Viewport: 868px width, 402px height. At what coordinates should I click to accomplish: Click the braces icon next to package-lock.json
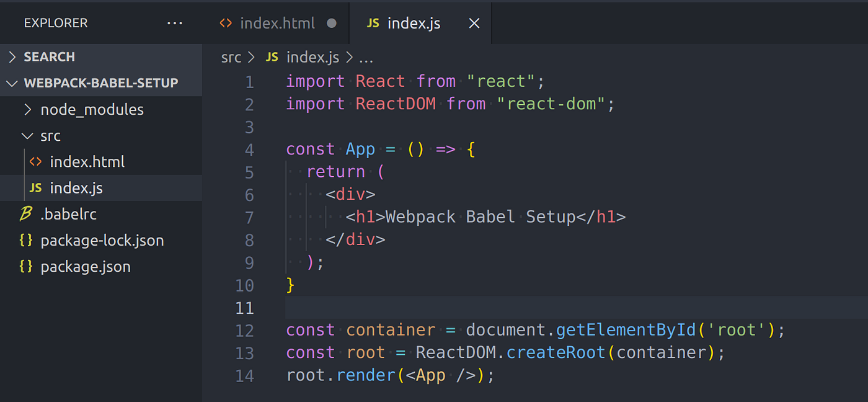click(x=25, y=240)
